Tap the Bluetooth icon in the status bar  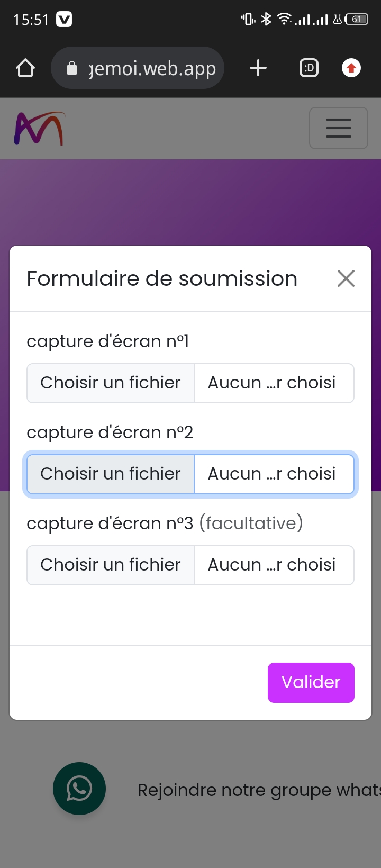[x=266, y=20]
